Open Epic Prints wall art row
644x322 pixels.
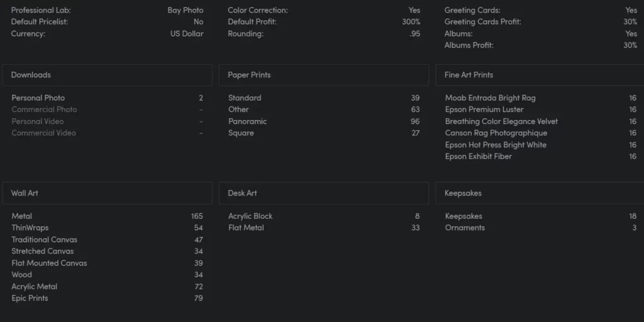107,297
